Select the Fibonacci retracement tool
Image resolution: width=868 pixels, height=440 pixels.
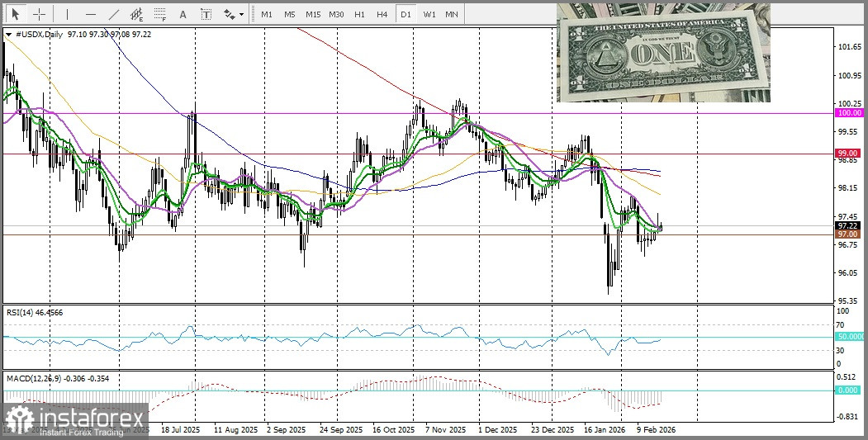coord(160,14)
